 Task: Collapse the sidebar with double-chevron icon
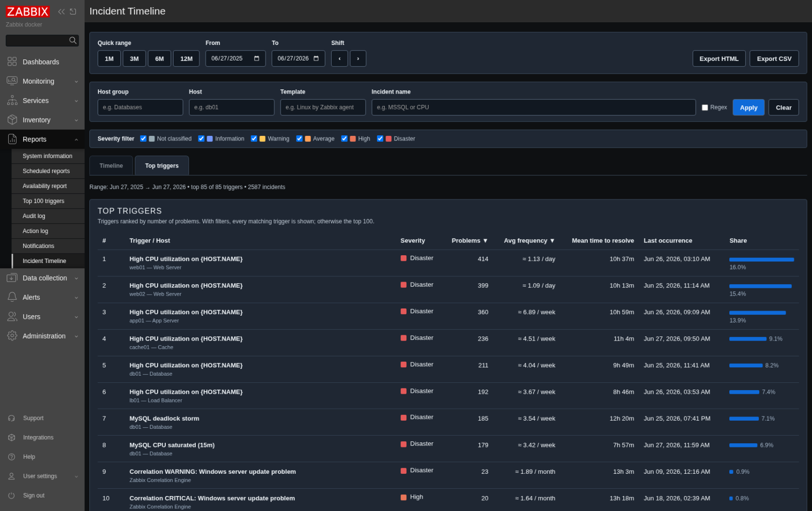[61, 11]
